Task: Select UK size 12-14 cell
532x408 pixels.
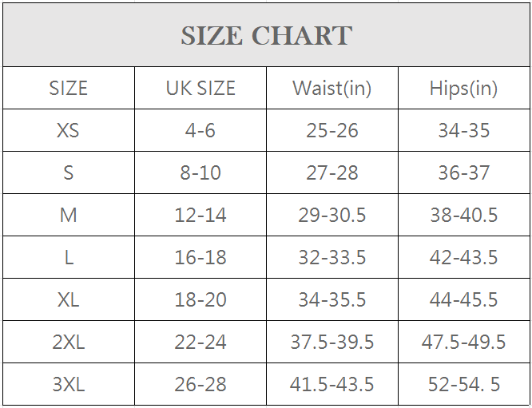Action: [200, 215]
